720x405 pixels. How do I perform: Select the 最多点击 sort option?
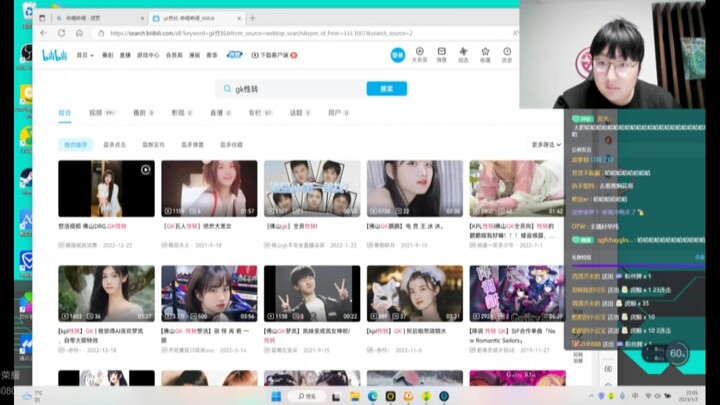[114, 145]
